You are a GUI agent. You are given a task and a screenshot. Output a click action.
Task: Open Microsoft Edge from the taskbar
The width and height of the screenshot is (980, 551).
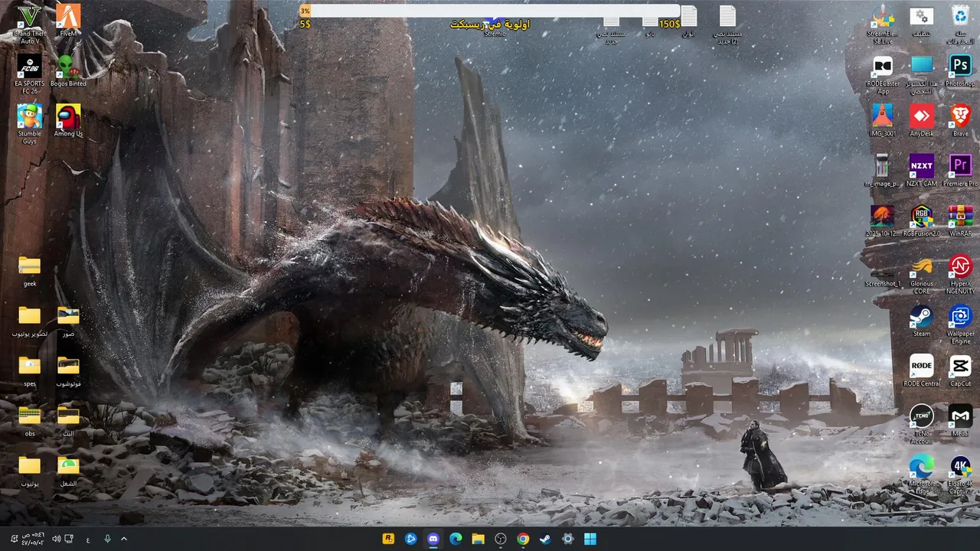point(456,539)
